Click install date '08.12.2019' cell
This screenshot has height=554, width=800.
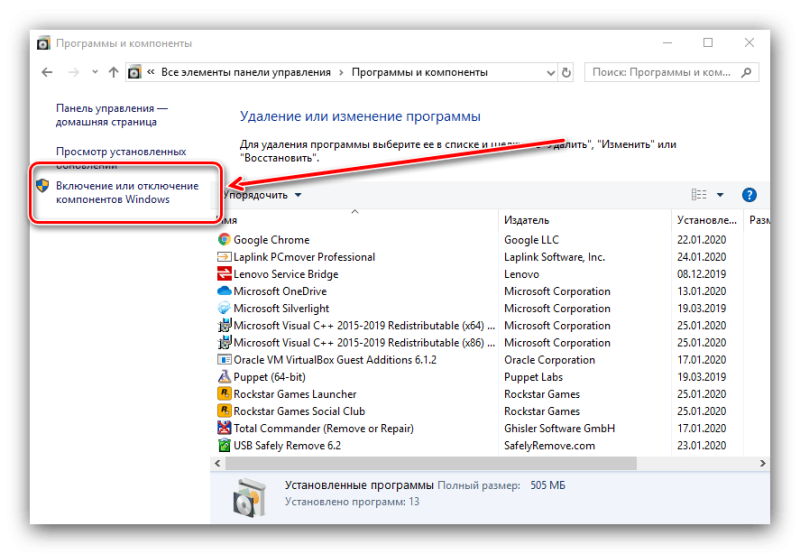(702, 274)
